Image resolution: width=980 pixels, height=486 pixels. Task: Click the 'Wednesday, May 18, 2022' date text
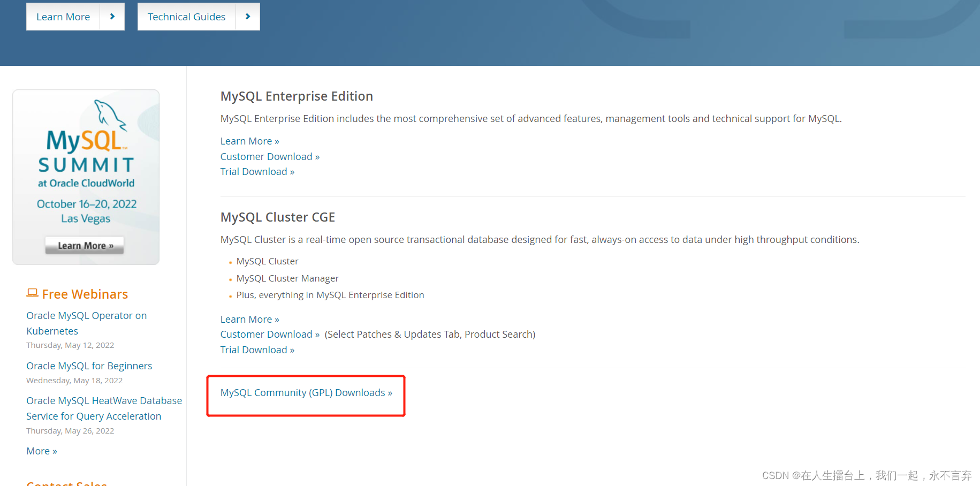(74, 381)
